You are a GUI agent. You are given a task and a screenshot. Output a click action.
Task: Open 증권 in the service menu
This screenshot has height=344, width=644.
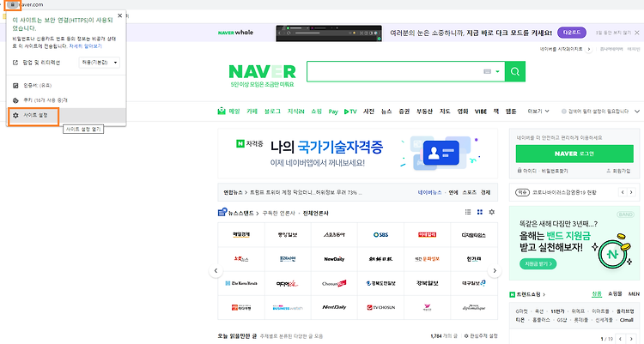click(x=404, y=112)
